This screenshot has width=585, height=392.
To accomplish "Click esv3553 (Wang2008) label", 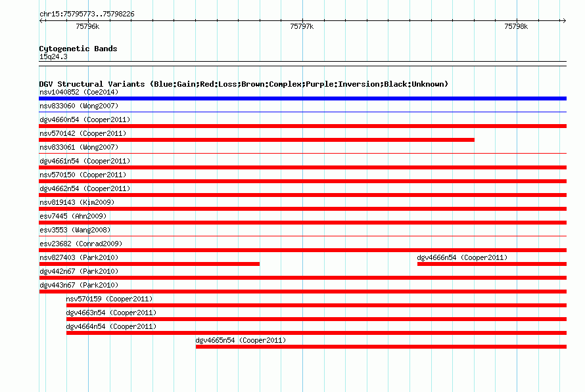I will pos(75,230).
